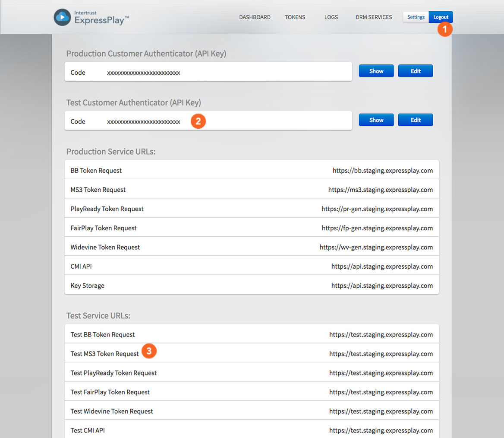Click the Test FairPlay Token Request label
The width and height of the screenshot is (504, 438).
tap(110, 392)
